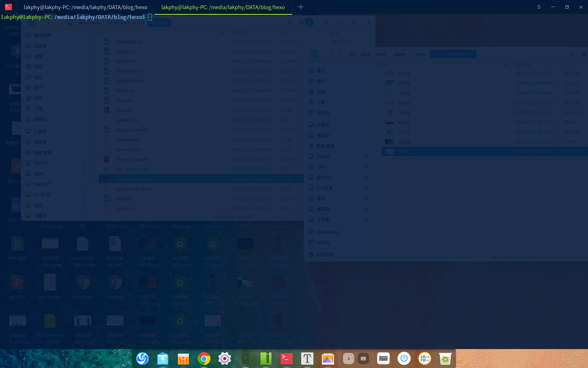Open the font viewer T icon
This screenshot has height=368, width=588.
coord(307,359)
